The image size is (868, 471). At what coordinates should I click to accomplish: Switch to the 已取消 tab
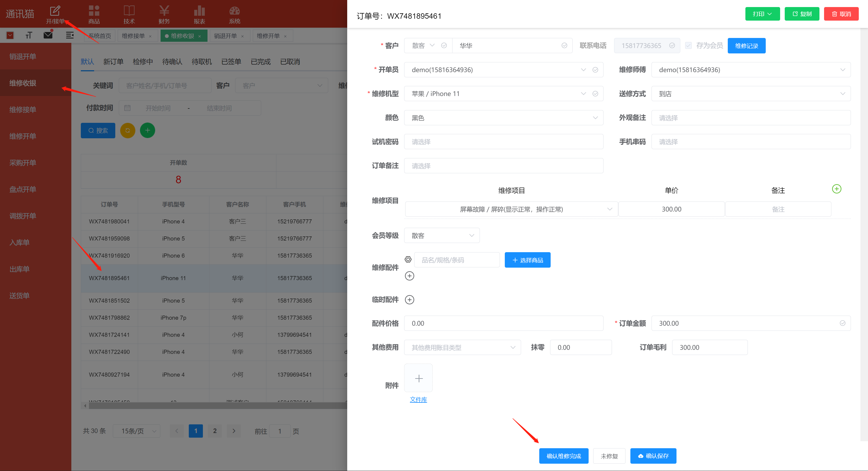coord(290,62)
